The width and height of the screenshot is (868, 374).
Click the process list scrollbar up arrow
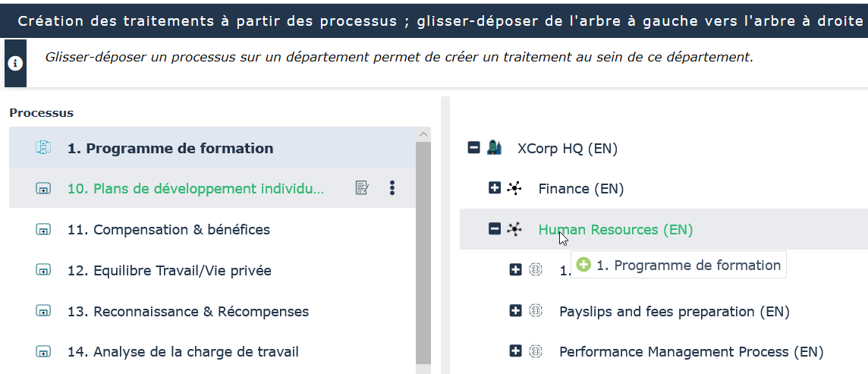point(423,134)
